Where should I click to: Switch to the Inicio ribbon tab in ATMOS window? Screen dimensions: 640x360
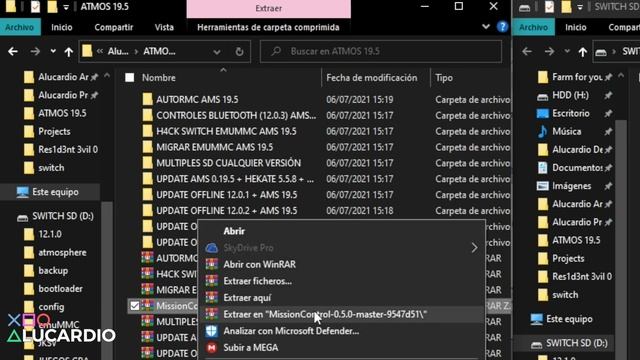point(62,27)
